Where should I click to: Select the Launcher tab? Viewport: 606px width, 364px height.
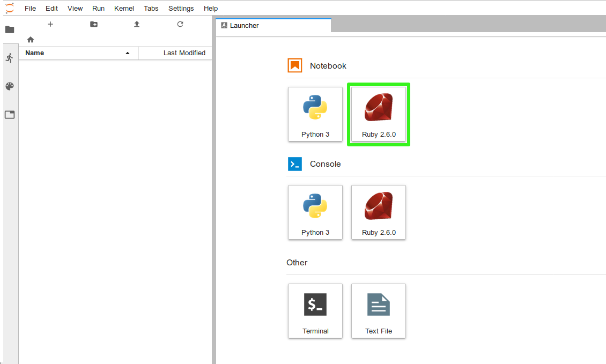274,25
